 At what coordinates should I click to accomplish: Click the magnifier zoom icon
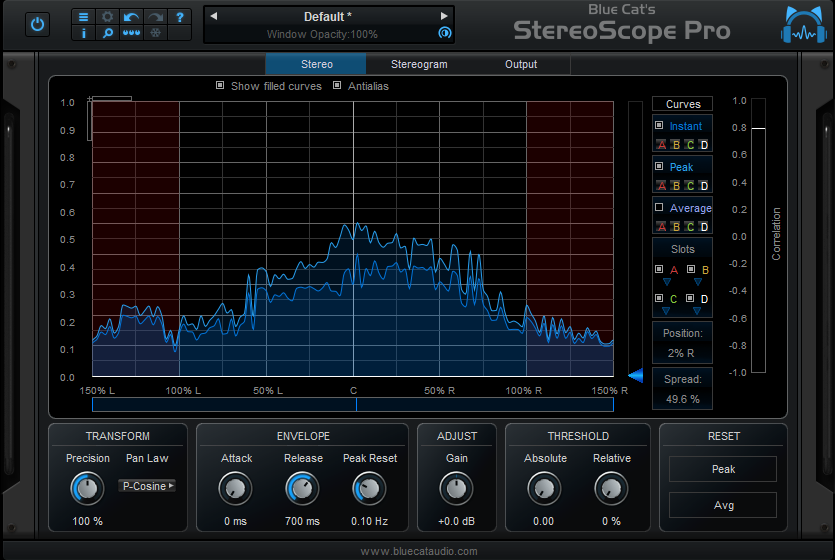pyautogui.click(x=107, y=33)
